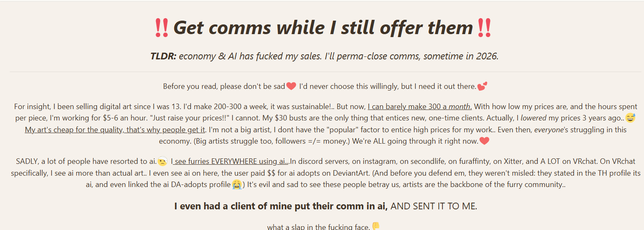644x230 pixels.
Task: Click the "Before you read, please don't be sad" text
Action: coord(224,86)
